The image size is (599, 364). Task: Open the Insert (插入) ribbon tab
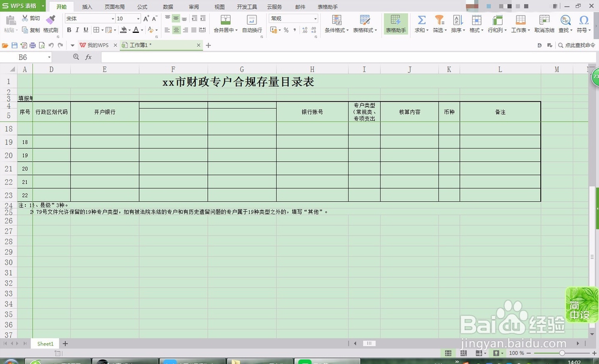87,7
